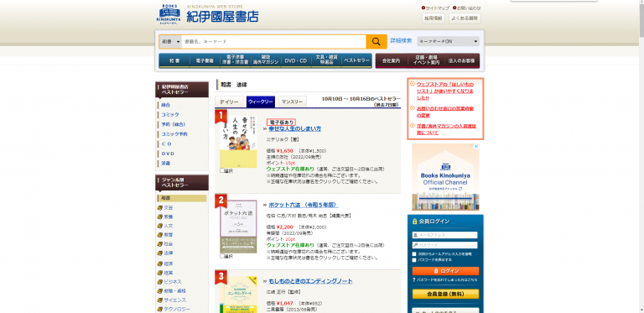This screenshot has width=644, height=313.
Task: Click the 電子版あり badge
Action: point(281,123)
